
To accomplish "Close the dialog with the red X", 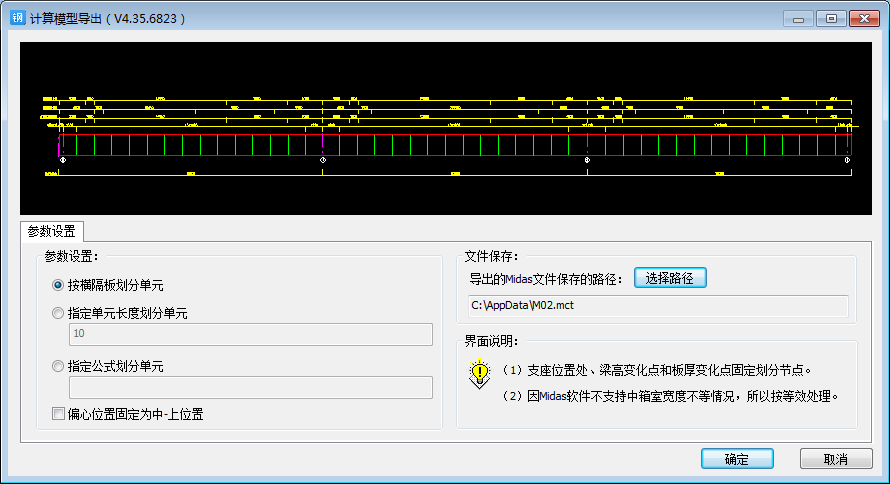I will point(861,18).
